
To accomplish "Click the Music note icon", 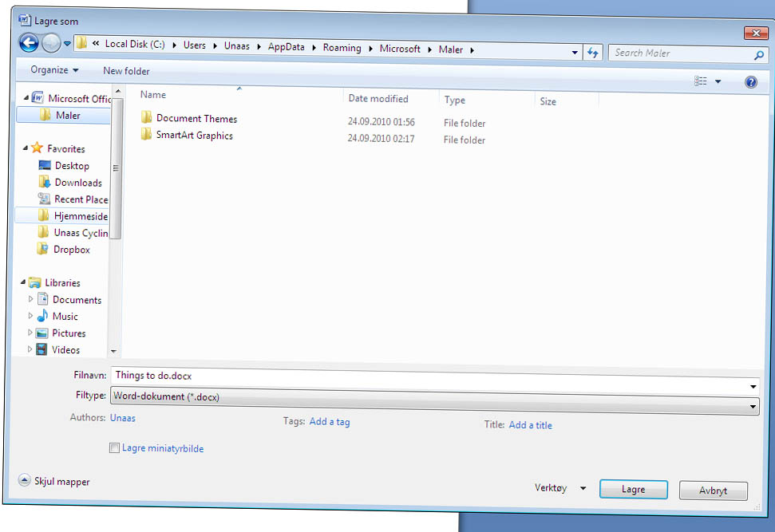I will 42,315.
